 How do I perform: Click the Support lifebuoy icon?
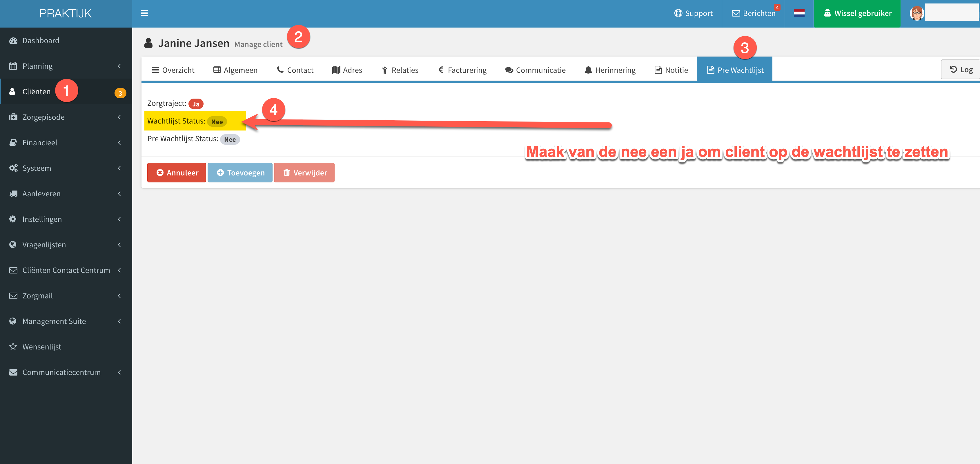coord(678,13)
